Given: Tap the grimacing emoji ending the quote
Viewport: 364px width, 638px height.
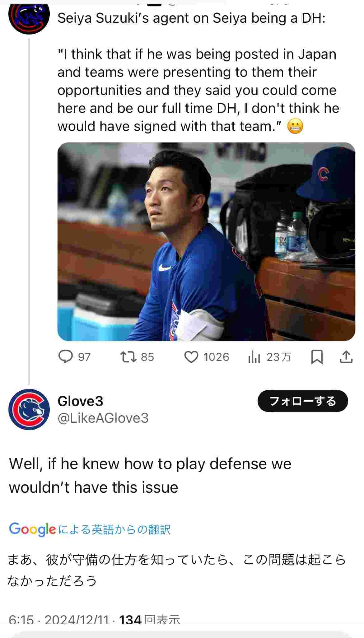Looking at the screenshot, I should tap(295, 127).
